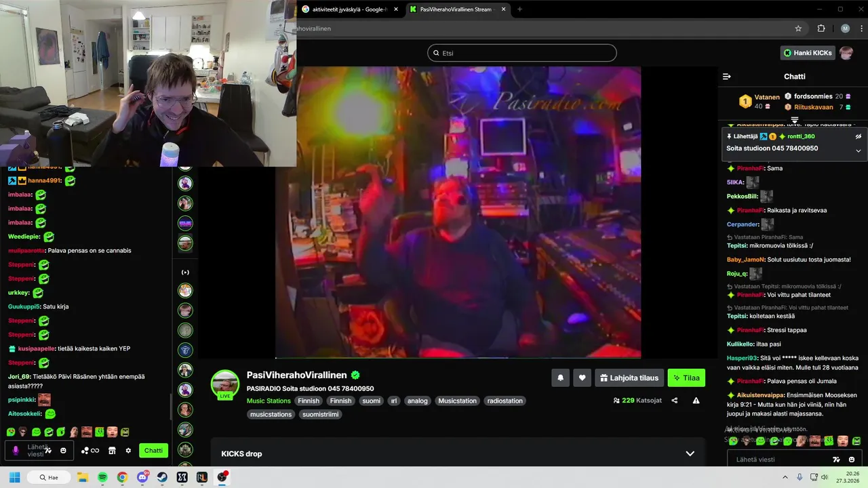868x488 pixels.
Task: Click the video player area
Action: [458, 212]
